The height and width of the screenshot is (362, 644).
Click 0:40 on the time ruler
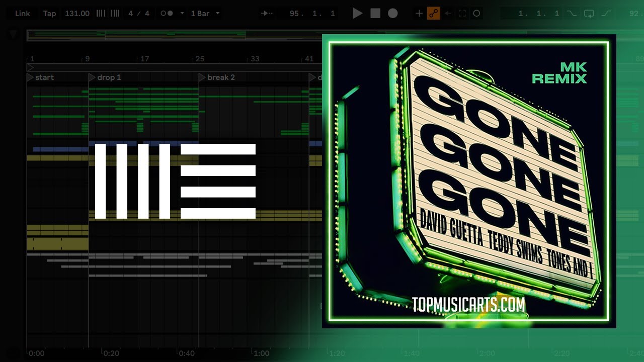click(187, 353)
